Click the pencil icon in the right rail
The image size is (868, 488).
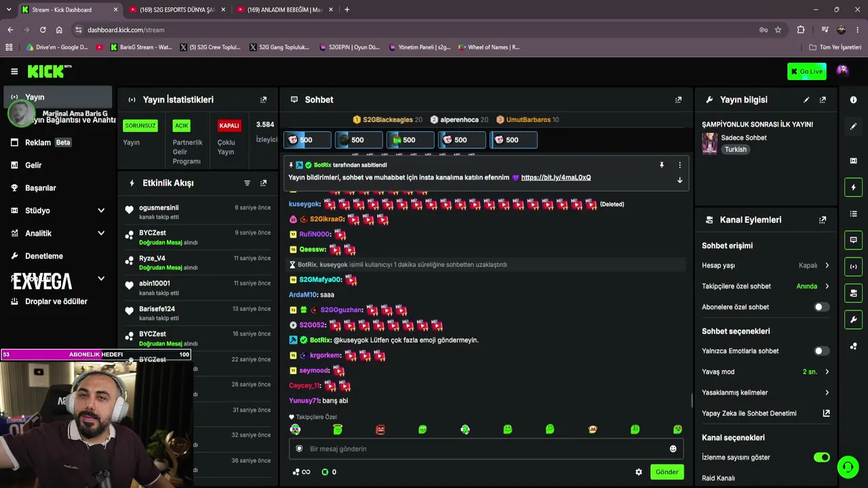pyautogui.click(x=853, y=127)
